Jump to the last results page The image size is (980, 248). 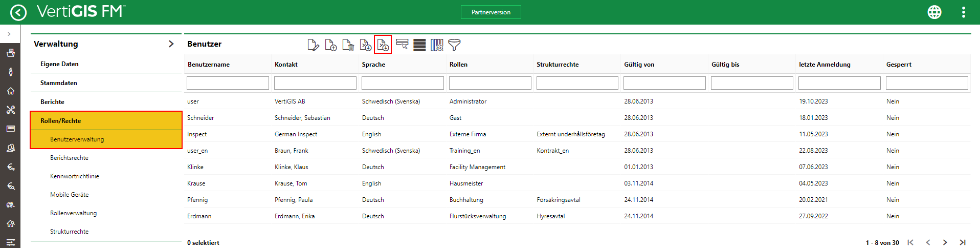pos(963,242)
